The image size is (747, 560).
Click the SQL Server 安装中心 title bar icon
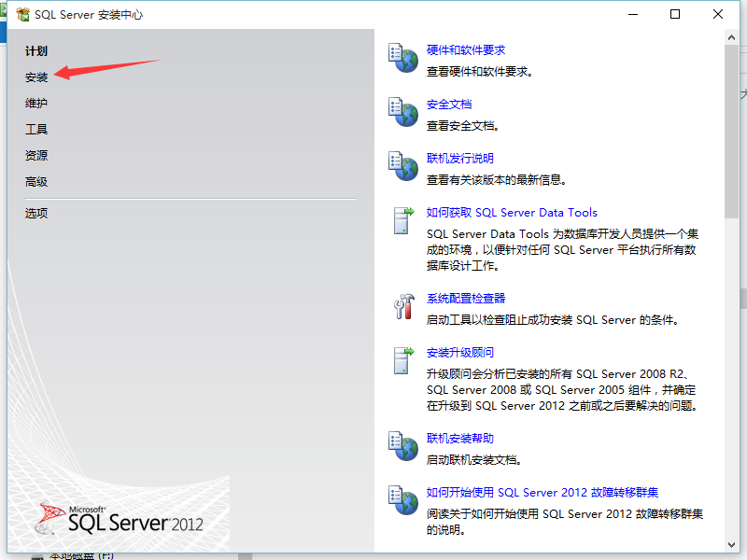click(22, 15)
